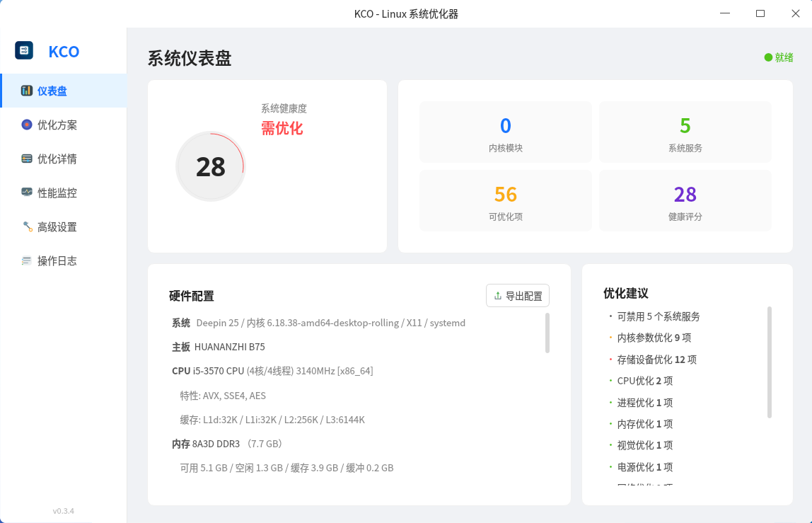This screenshot has height=523, width=812.
Task: View 操作日志 in the sidebar
Action: coord(64,260)
